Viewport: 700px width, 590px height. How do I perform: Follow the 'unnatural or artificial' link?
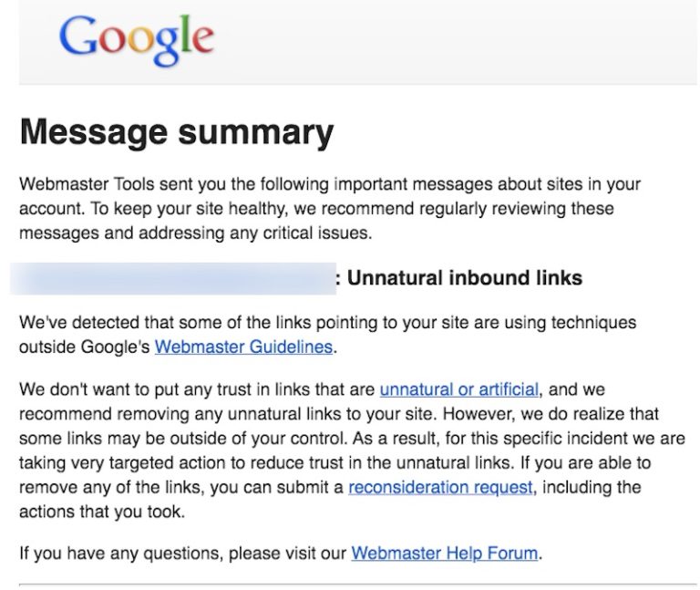pos(458,389)
